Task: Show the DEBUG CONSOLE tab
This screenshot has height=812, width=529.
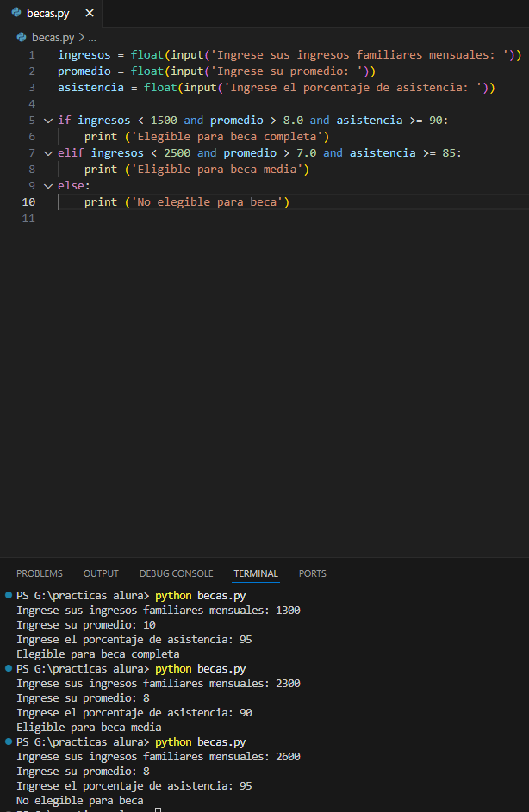Action: (176, 573)
